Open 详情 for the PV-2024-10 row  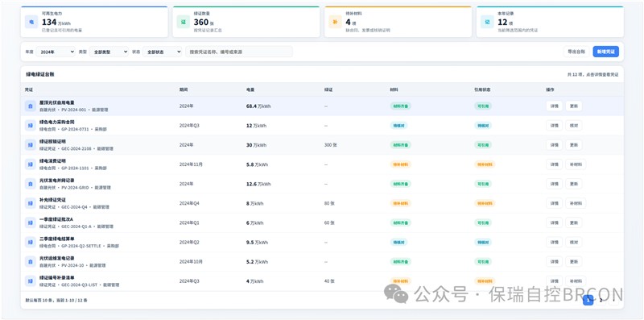554,262
